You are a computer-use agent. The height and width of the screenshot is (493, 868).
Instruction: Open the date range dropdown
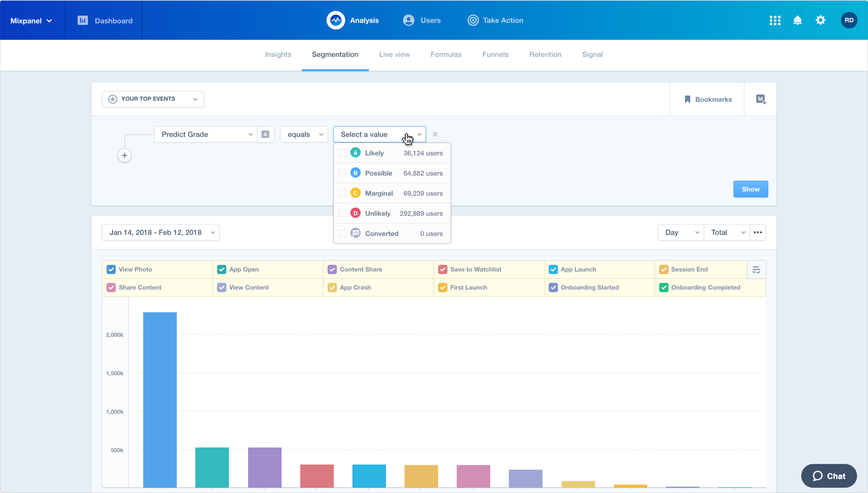pyautogui.click(x=161, y=232)
